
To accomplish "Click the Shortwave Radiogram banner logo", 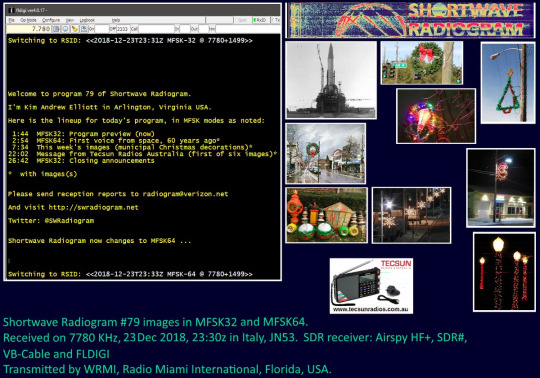I will pyautogui.click(x=411, y=20).
